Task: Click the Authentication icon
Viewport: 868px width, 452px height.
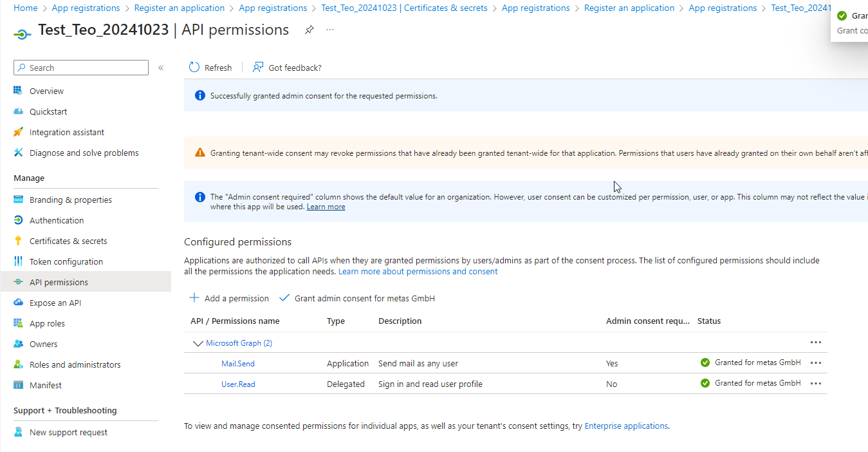Action: (x=18, y=220)
